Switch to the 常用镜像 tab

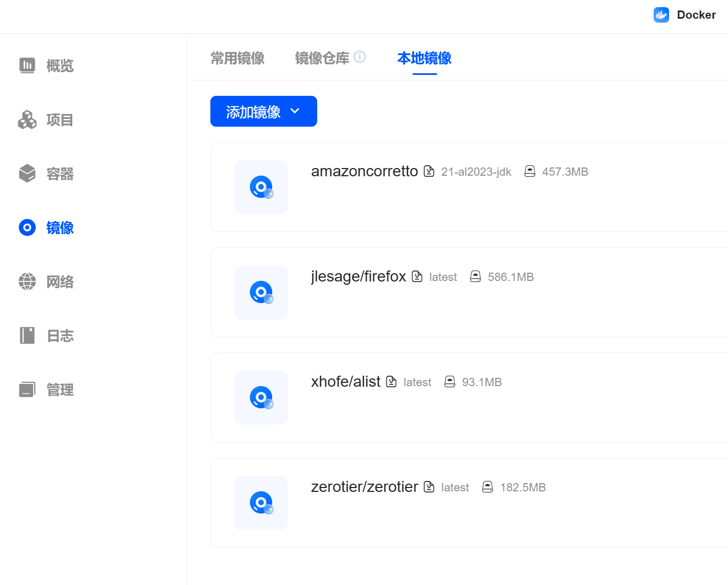[x=237, y=58]
